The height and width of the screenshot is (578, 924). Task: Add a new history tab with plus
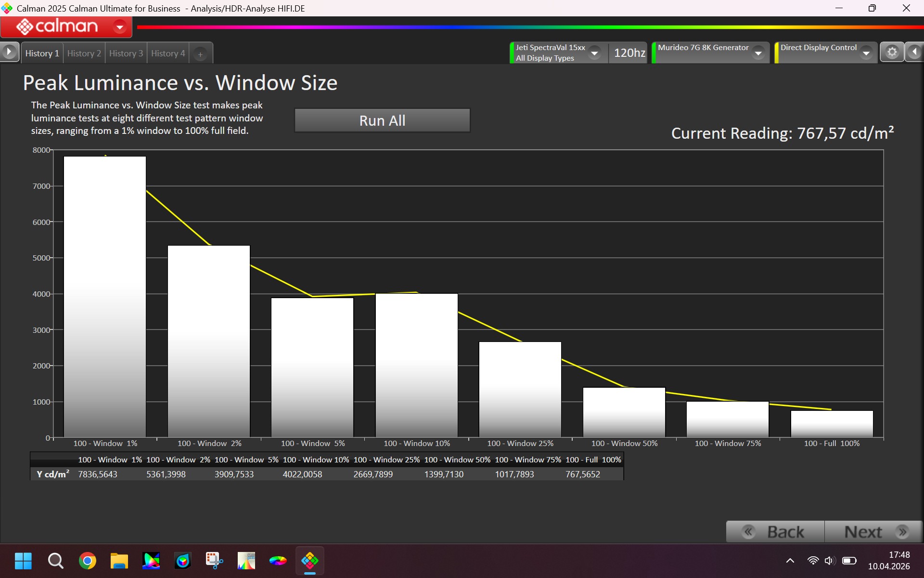200,54
